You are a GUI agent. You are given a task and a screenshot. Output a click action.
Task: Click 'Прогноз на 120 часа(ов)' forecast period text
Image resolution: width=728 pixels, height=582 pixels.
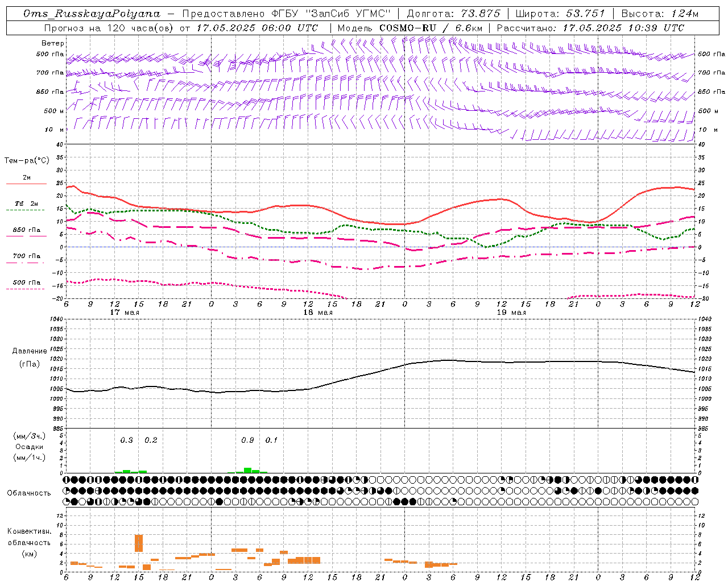(x=108, y=28)
